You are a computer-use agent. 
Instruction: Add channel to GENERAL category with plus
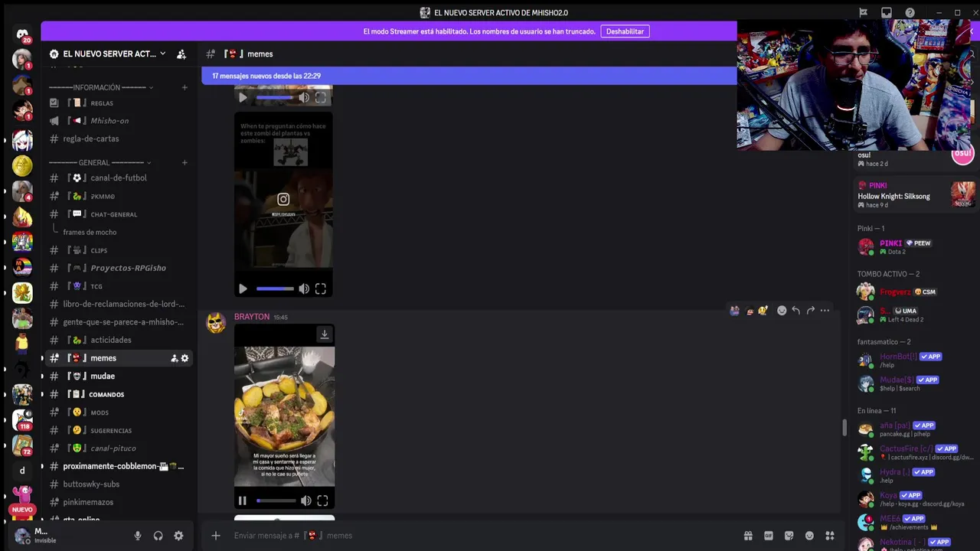[x=185, y=162]
